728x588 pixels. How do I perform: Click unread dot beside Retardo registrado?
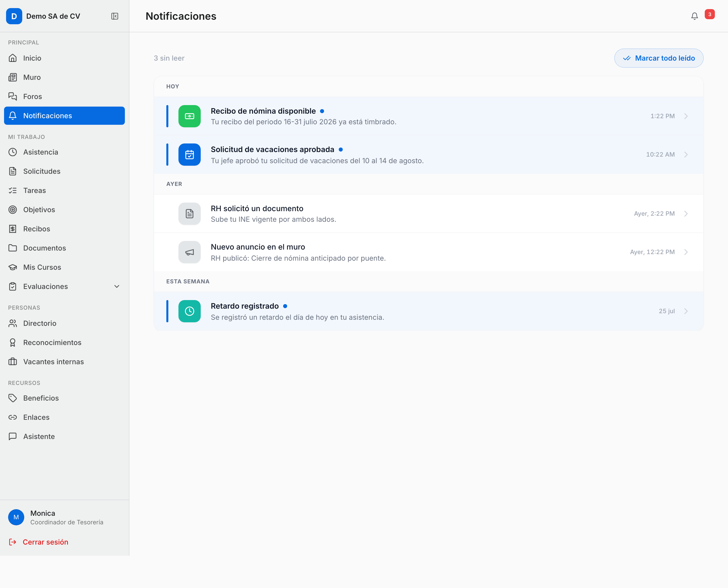point(285,306)
